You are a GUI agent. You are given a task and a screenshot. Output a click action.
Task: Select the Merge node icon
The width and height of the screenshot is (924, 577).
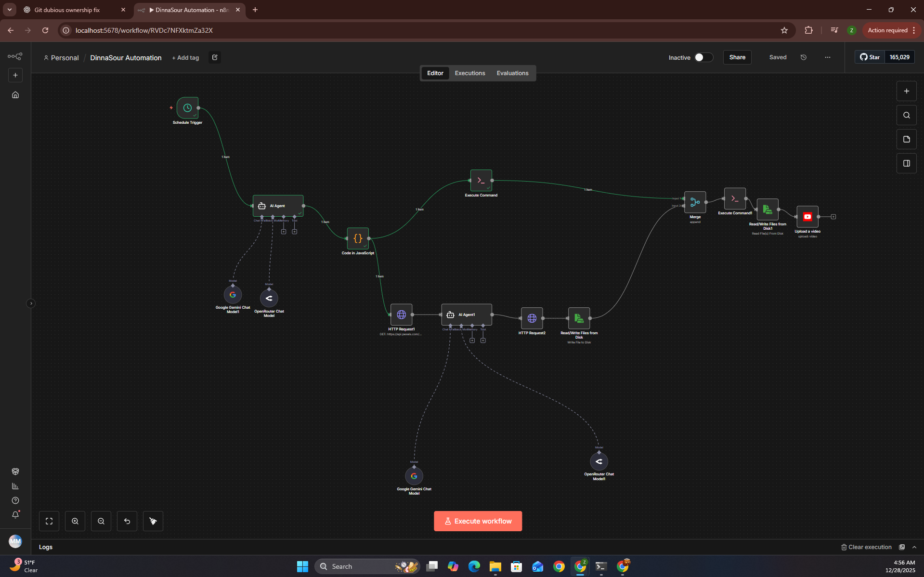[695, 202]
